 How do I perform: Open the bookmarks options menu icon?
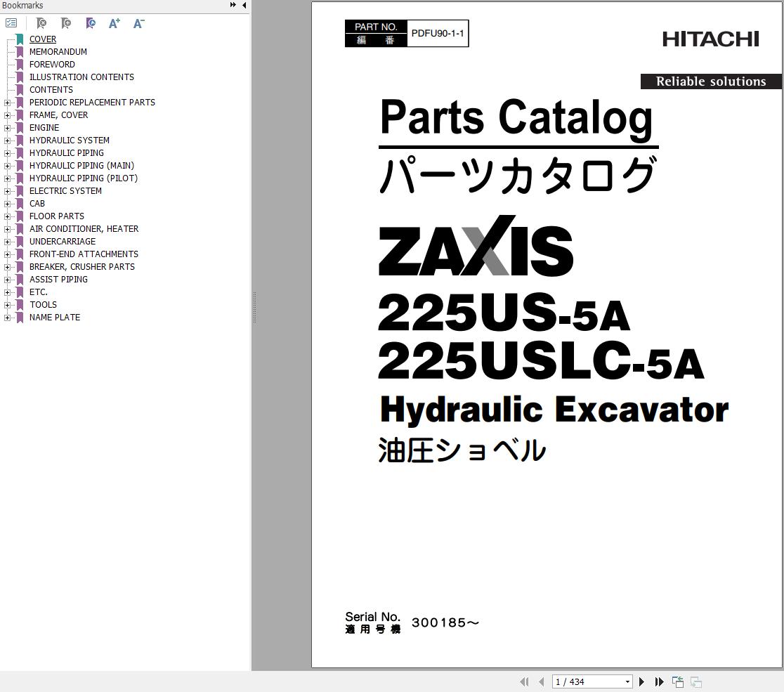click(x=11, y=23)
